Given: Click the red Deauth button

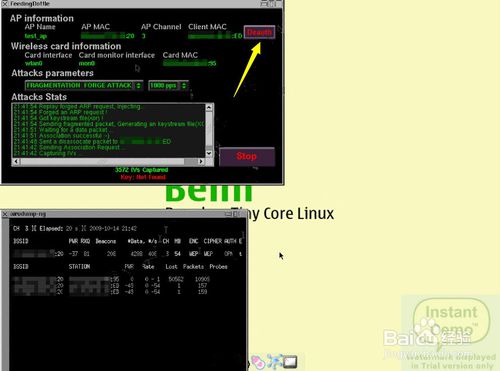Looking at the screenshot, I should [x=259, y=32].
